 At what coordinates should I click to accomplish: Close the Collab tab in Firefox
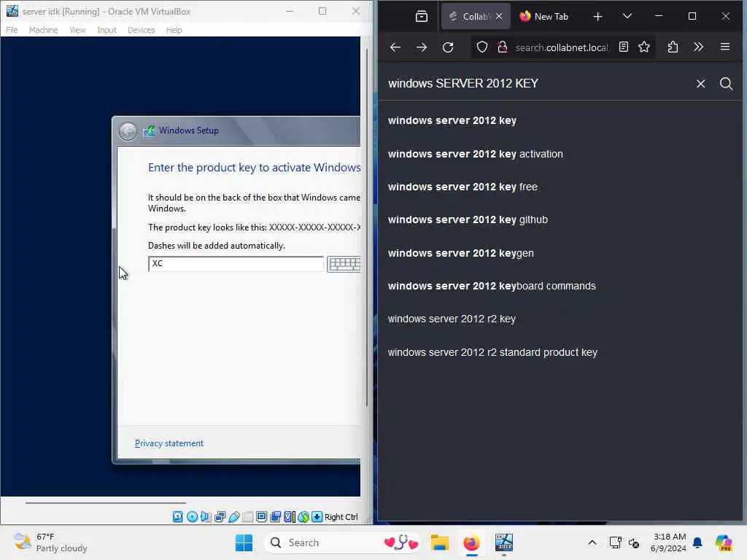(499, 17)
